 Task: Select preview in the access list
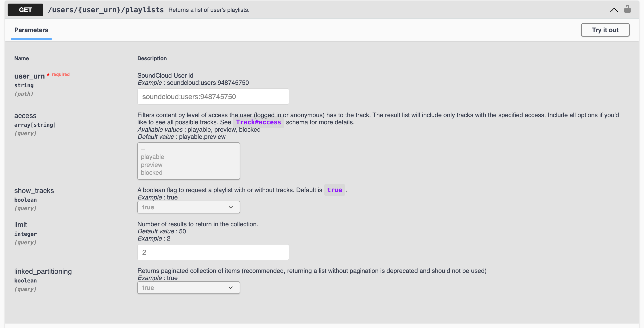151,165
